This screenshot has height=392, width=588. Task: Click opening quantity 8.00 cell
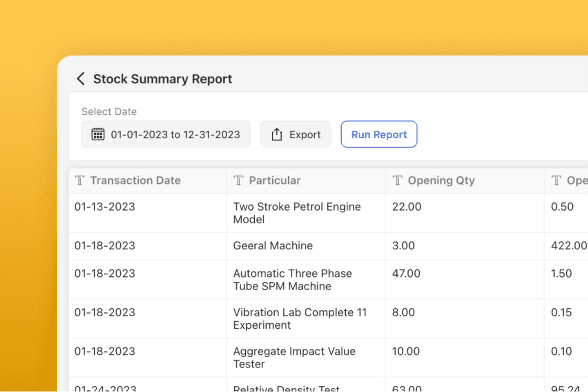pyautogui.click(x=465, y=319)
